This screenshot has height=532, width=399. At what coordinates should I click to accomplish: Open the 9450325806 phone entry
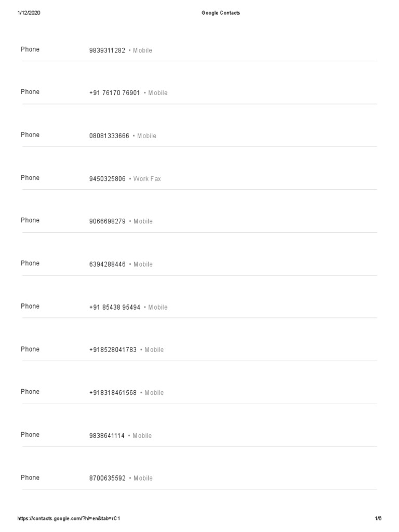tap(108, 179)
